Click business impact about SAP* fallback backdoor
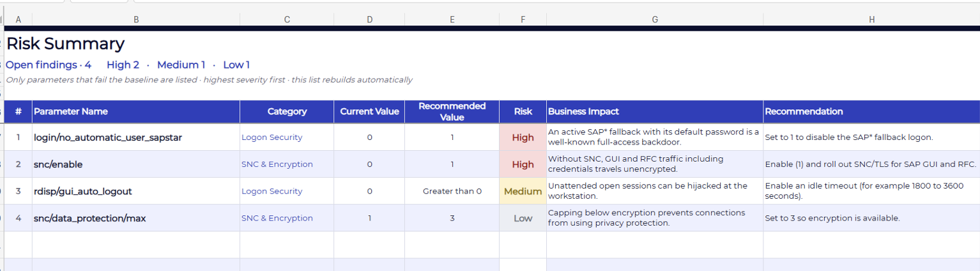 tap(655, 137)
